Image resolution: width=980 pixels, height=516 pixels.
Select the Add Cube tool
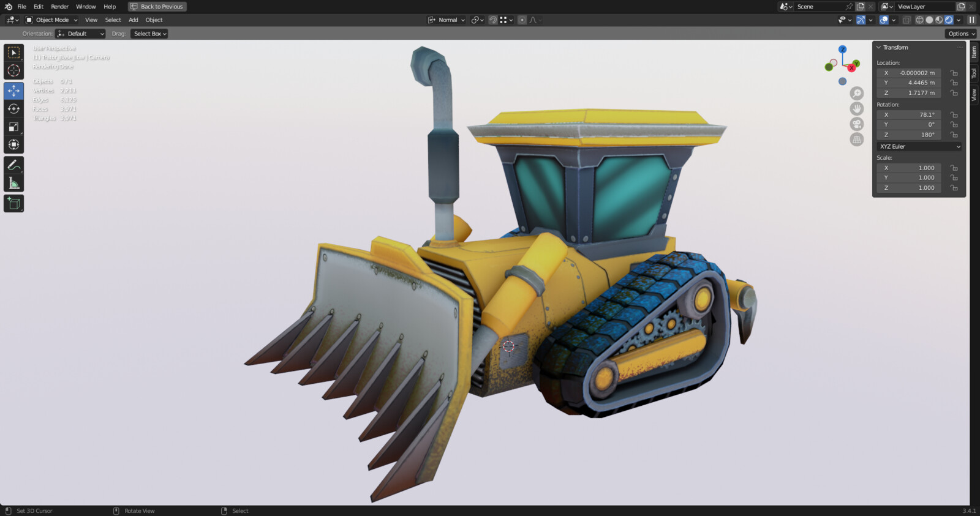click(x=13, y=203)
